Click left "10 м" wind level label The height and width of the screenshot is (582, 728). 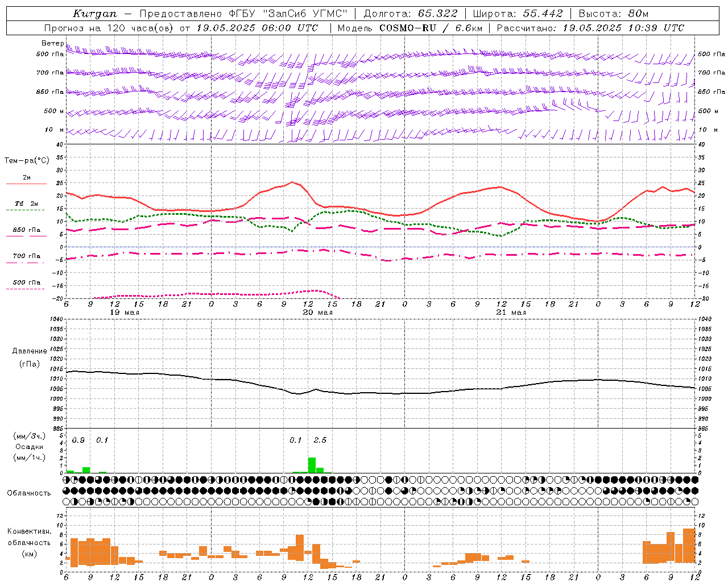pyautogui.click(x=54, y=130)
